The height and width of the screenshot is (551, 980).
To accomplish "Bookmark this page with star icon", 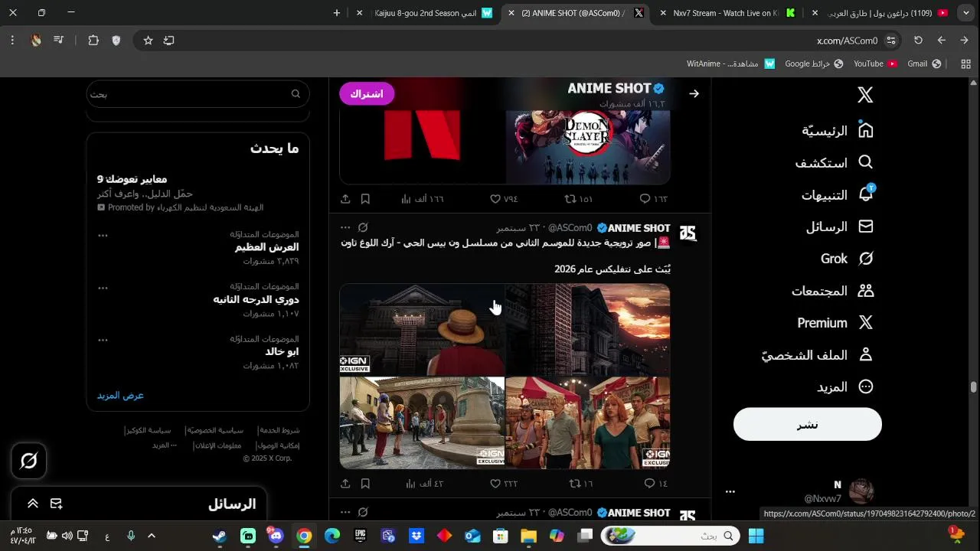I will (149, 41).
